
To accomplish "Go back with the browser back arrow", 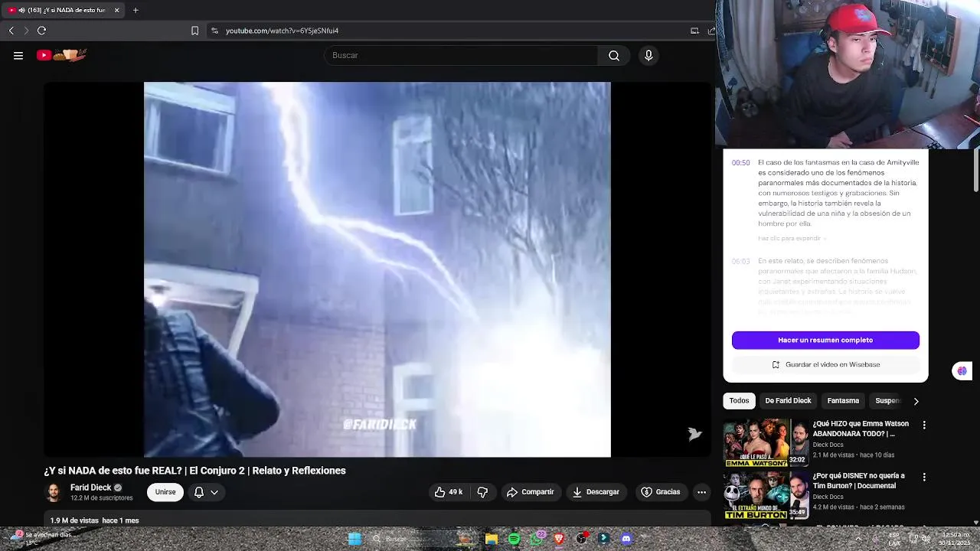I will point(11,31).
